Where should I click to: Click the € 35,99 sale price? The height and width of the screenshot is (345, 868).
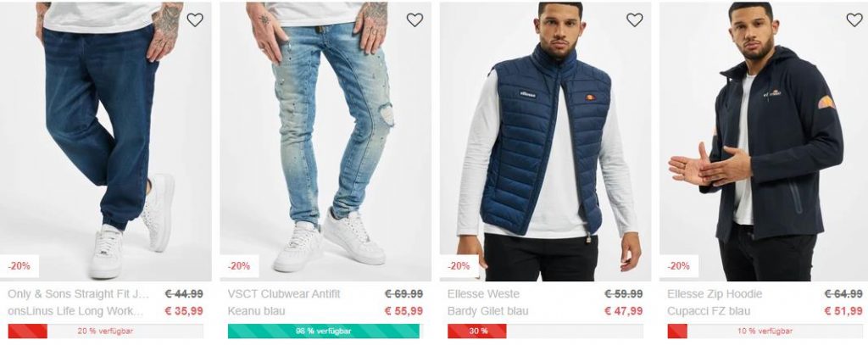click(184, 311)
